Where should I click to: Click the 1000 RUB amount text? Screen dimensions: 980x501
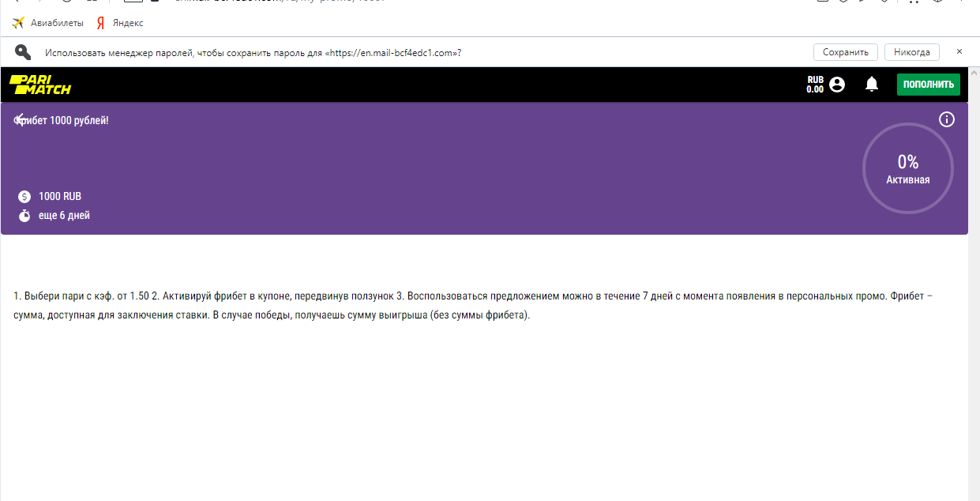pyautogui.click(x=60, y=197)
